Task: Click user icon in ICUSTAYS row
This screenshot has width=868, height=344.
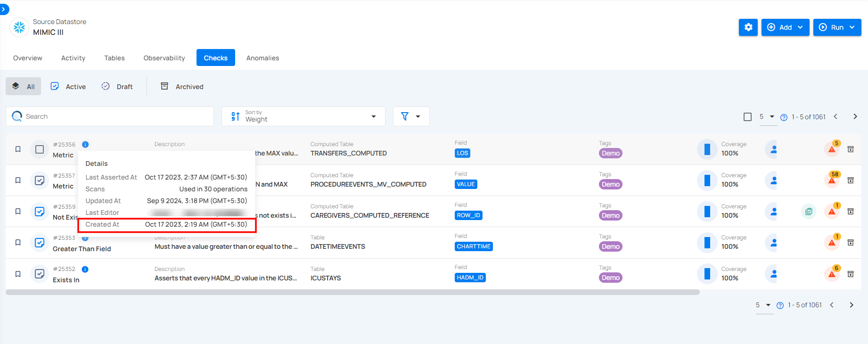Action: click(x=773, y=274)
